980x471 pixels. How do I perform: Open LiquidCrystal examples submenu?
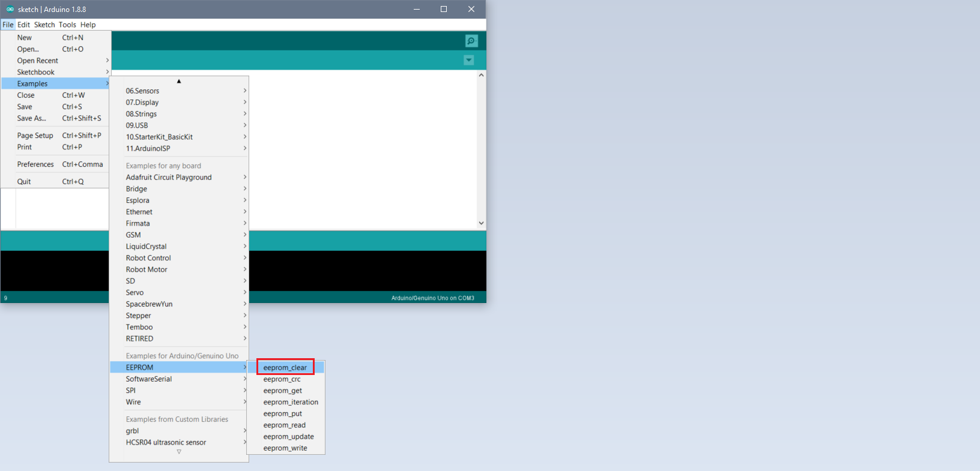click(x=179, y=247)
